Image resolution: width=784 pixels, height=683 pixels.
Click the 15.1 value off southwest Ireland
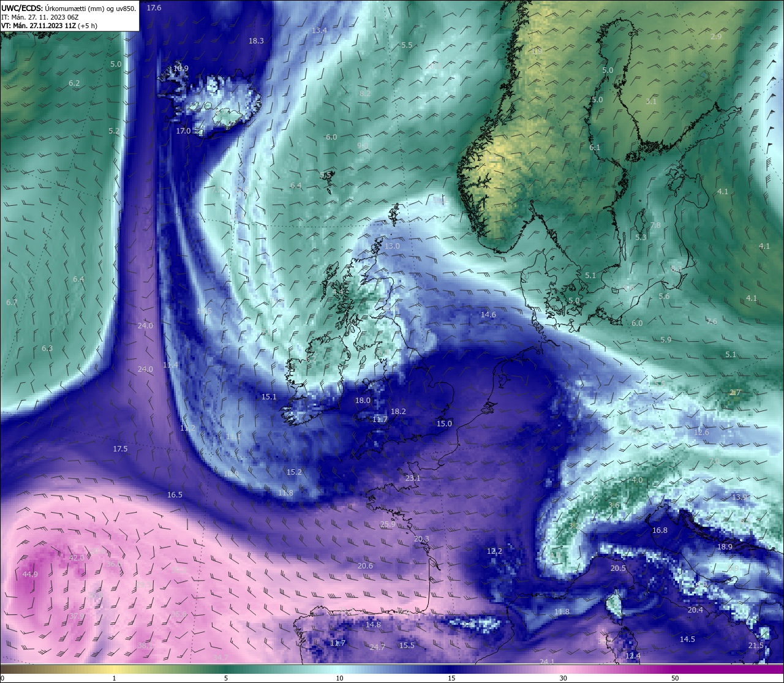point(269,397)
